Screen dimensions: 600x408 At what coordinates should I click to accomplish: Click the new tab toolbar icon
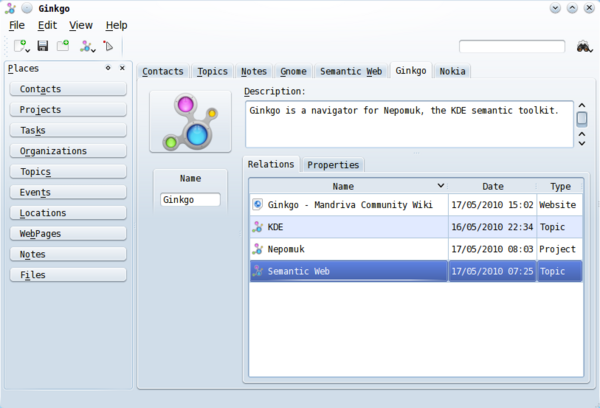click(63, 46)
